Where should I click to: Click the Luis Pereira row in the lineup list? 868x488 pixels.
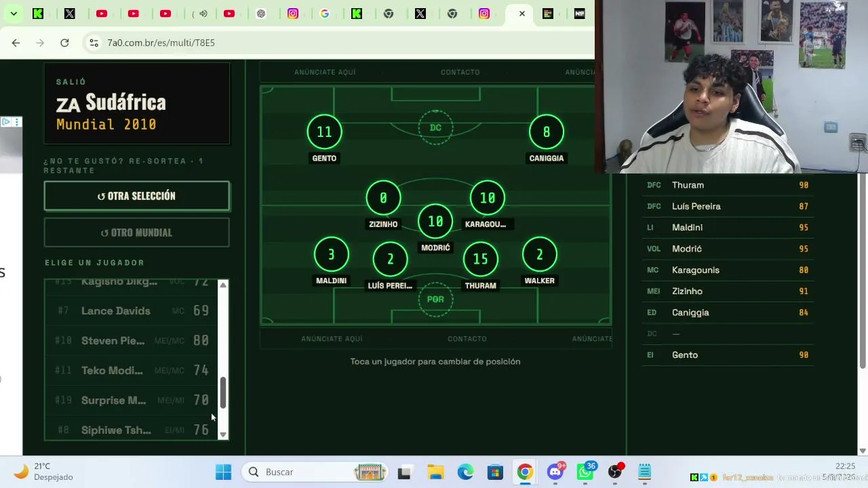pyautogui.click(x=728, y=206)
